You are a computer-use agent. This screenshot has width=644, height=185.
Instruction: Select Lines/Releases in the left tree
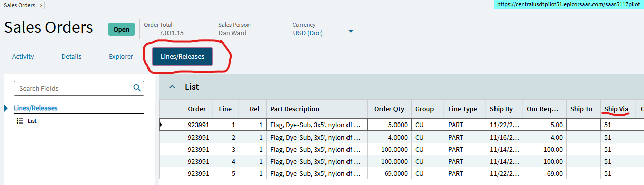point(35,108)
